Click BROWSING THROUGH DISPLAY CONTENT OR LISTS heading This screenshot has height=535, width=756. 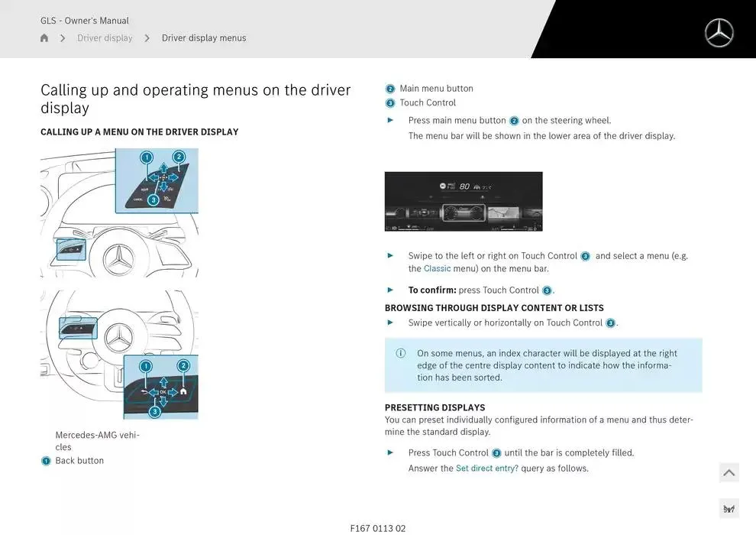pyautogui.click(x=494, y=308)
